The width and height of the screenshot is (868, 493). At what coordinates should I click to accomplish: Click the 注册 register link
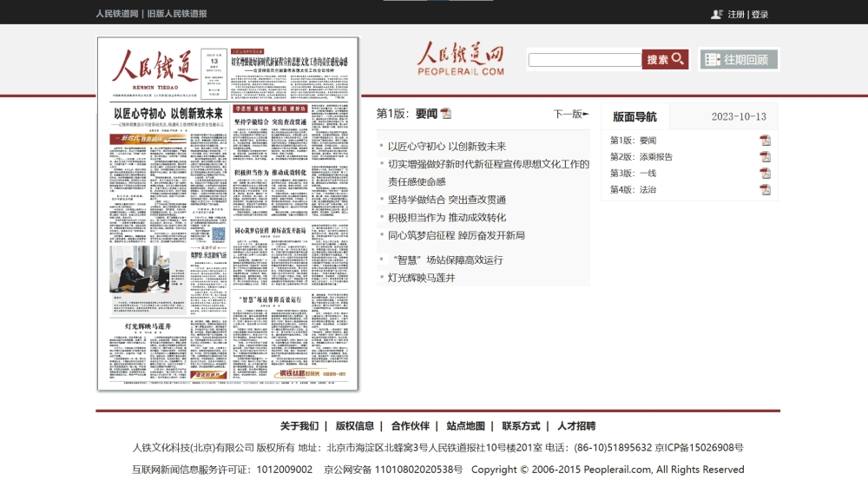736,15
